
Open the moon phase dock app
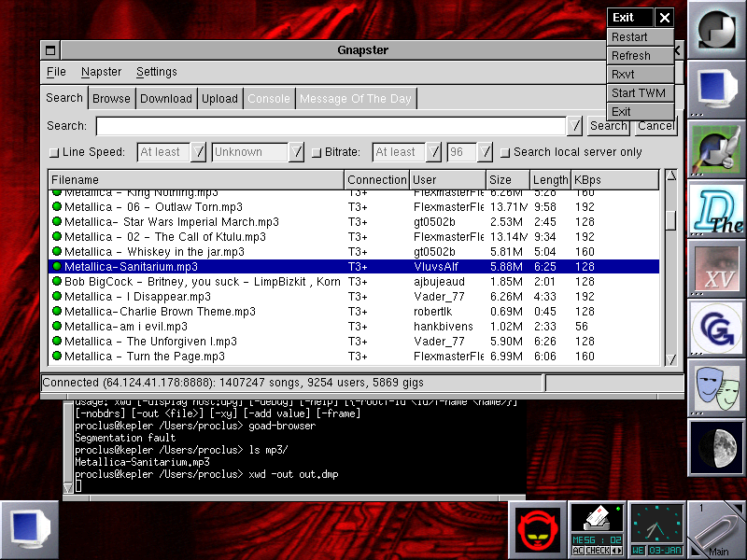click(x=716, y=449)
